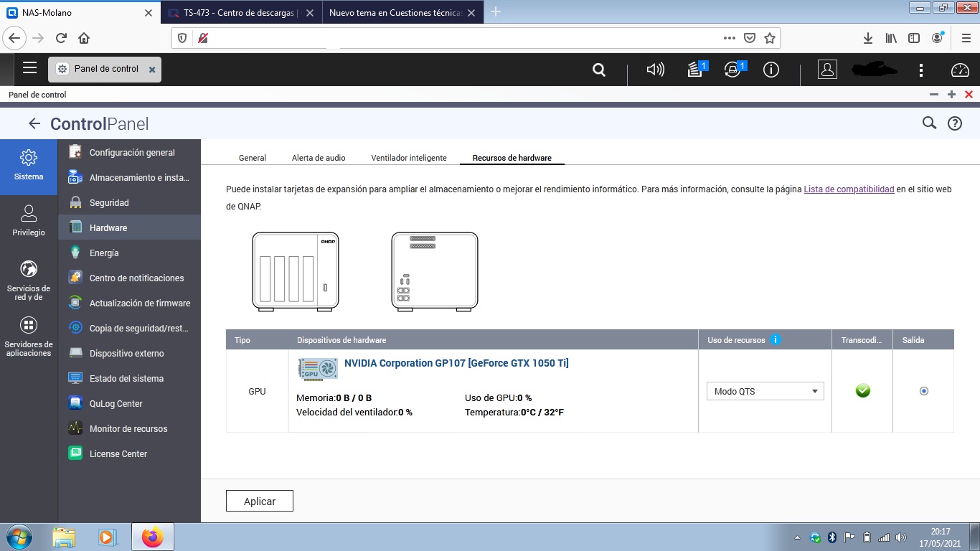Open event notifications icon in top bar
The height and width of the screenshot is (551, 980).
732,70
